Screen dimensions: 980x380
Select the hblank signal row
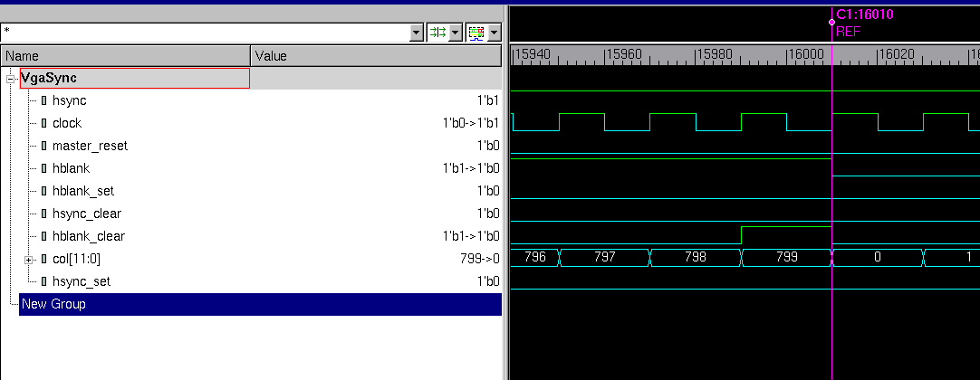point(71,168)
